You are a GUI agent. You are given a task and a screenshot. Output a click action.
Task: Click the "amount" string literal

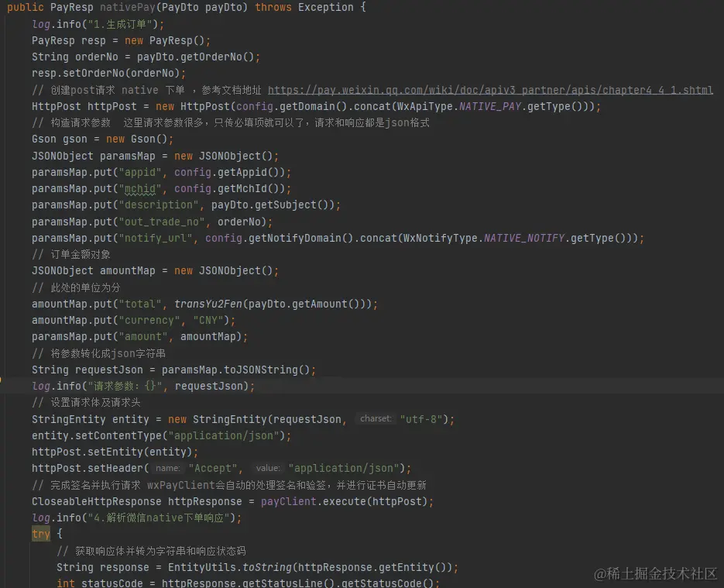click(143, 336)
